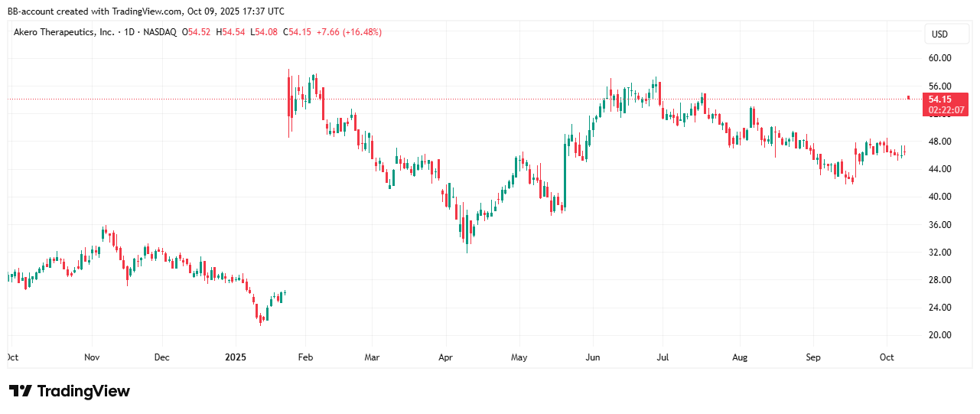Select the 1D interval label
This screenshot has width=980, height=414.
click(x=131, y=32)
